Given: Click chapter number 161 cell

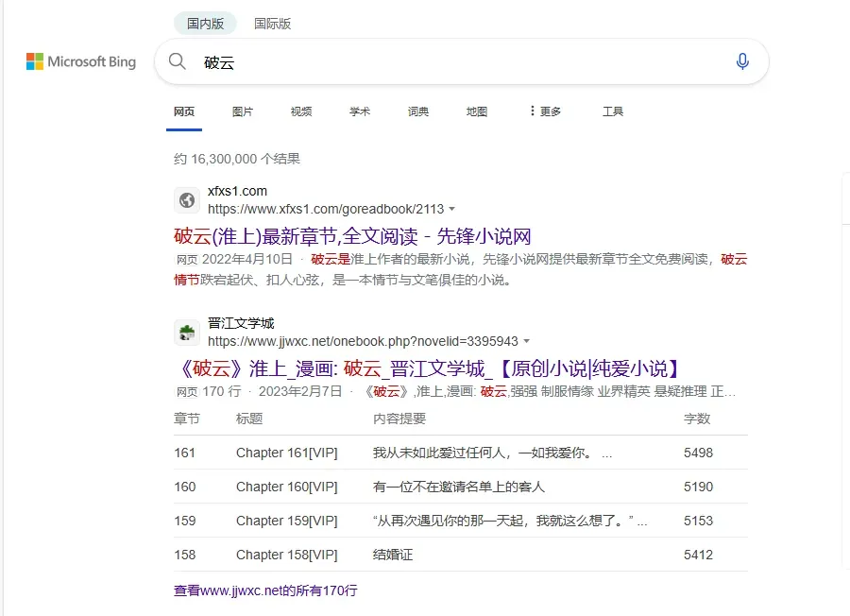Looking at the screenshot, I should [x=185, y=453].
